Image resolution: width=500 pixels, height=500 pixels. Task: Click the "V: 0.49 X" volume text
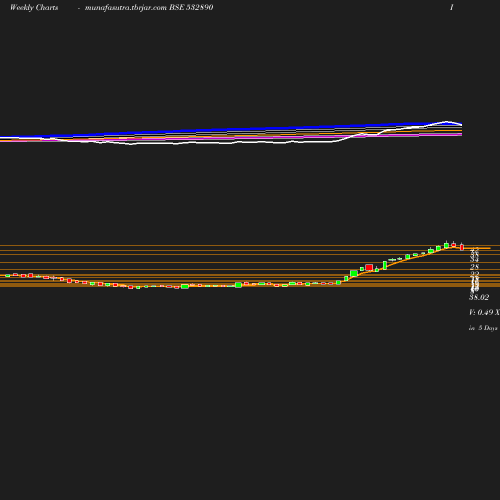pyautogui.click(x=484, y=312)
